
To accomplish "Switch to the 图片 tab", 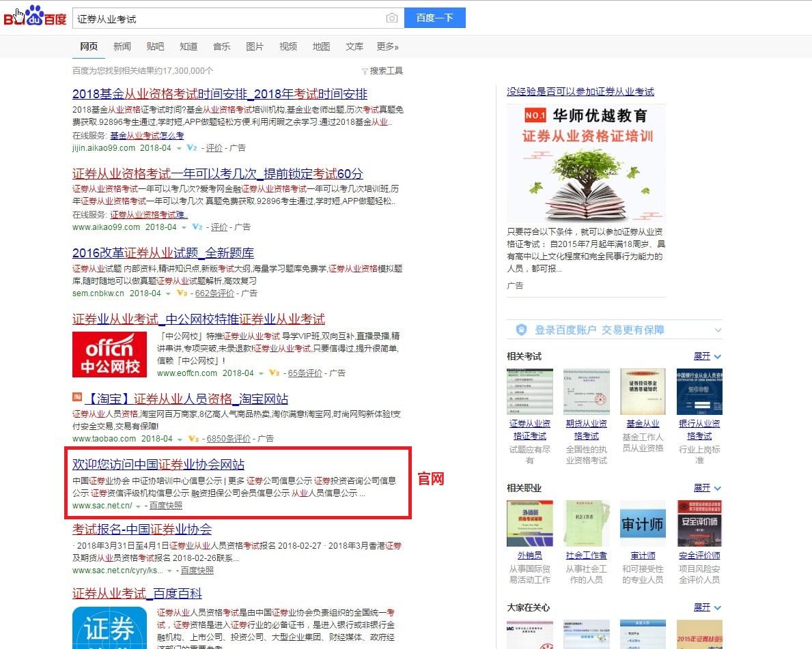I will (254, 46).
